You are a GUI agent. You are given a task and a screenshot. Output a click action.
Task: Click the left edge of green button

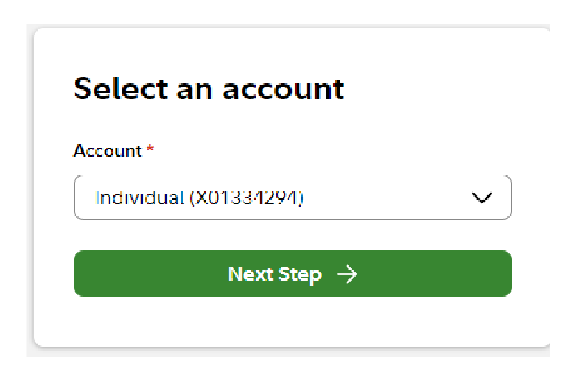click(81, 274)
